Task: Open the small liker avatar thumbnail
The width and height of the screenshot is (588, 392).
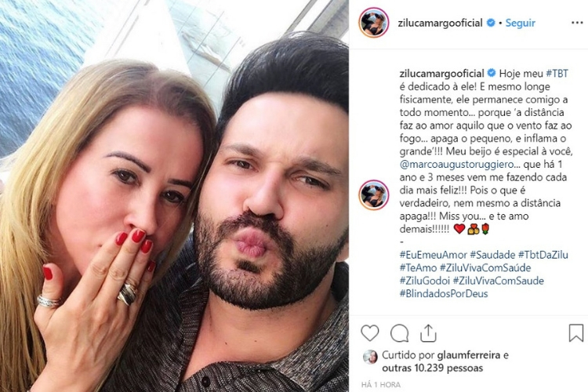Action: (x=370, y=358)
